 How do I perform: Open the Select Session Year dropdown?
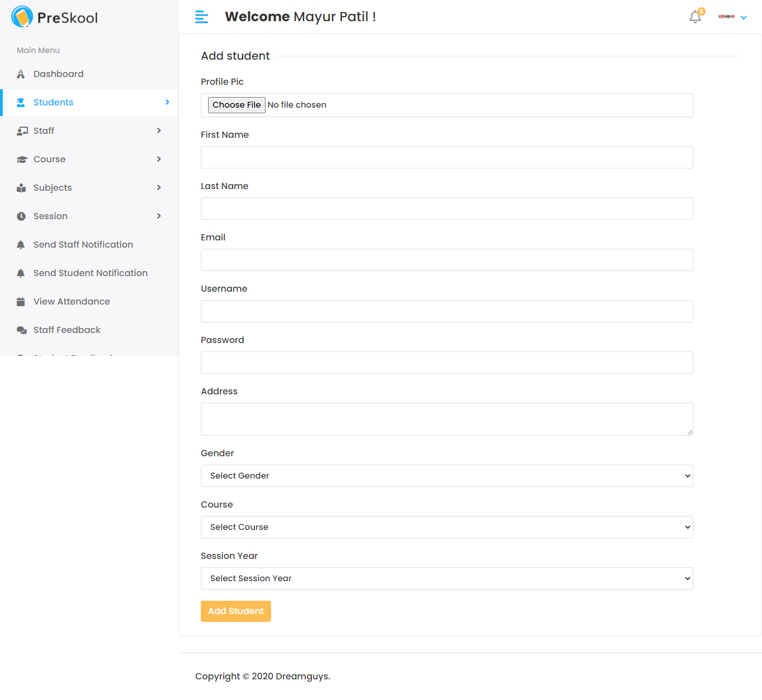tap(447, 578)
